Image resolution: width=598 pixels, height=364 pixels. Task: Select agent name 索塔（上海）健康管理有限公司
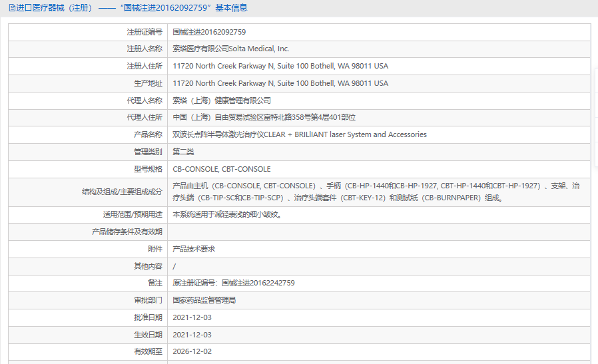pyautogui.click(x=222, y=100)
